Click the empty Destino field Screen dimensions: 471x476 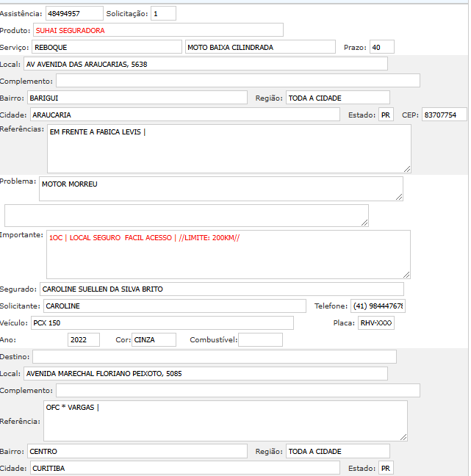click(214, 356)
